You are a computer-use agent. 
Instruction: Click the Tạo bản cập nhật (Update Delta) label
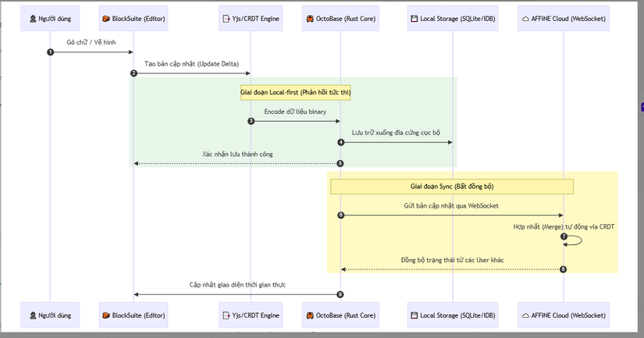pos(192,63)
